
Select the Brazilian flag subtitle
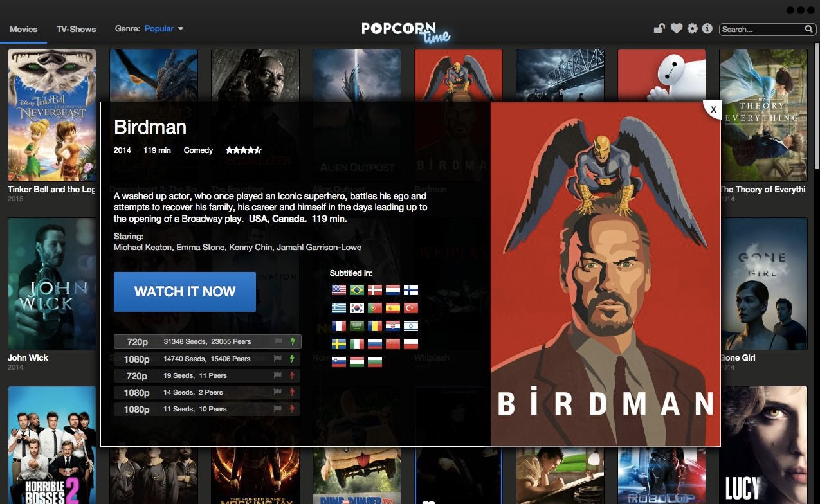357,290
